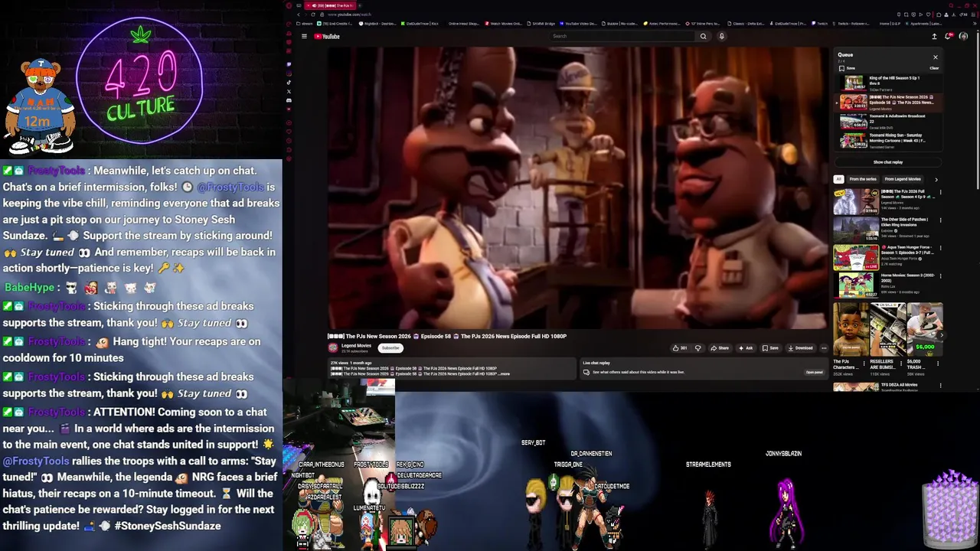Open Opera menu logo icon

click(289, 5)
